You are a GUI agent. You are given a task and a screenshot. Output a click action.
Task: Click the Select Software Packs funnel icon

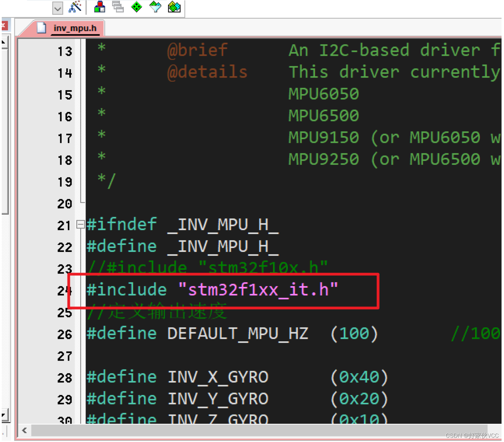coord(155,7)
